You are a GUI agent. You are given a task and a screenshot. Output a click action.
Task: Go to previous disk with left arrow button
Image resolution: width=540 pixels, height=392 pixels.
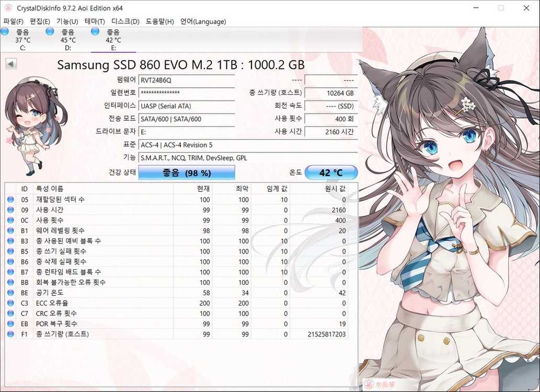[11, 64]
